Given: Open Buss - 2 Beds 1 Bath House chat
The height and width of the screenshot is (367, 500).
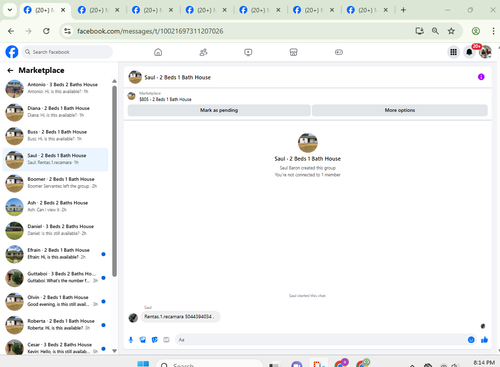Looking at the screenshot, I should tap(56, 136).
